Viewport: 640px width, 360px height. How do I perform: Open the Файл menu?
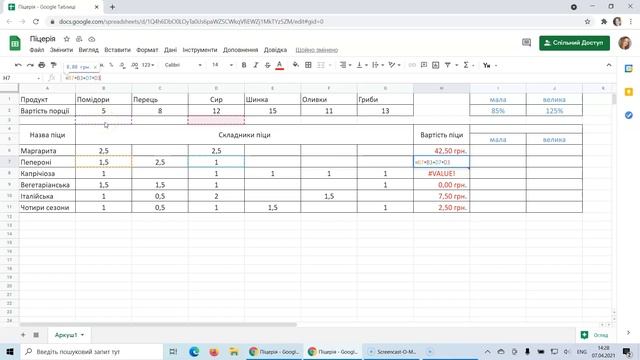(37, 50)
